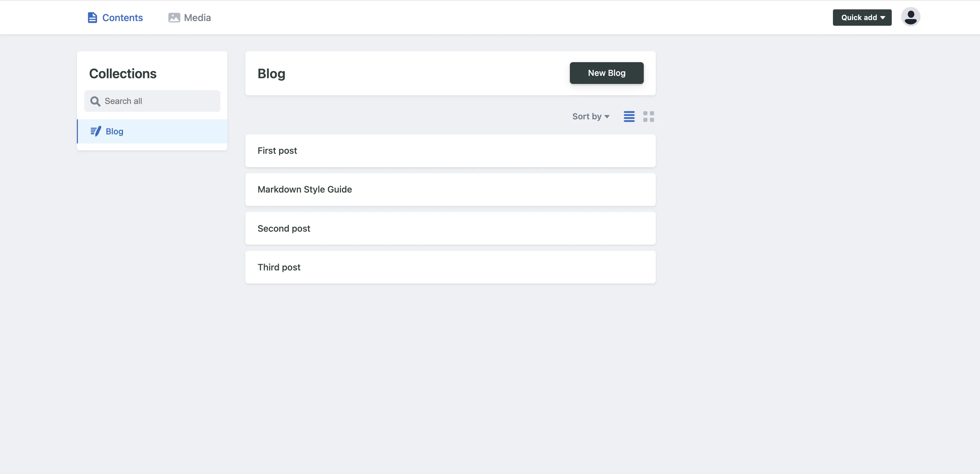980x474 pixels.
Task: Select the Blog collection in sidebar
Action: (152, 131)
